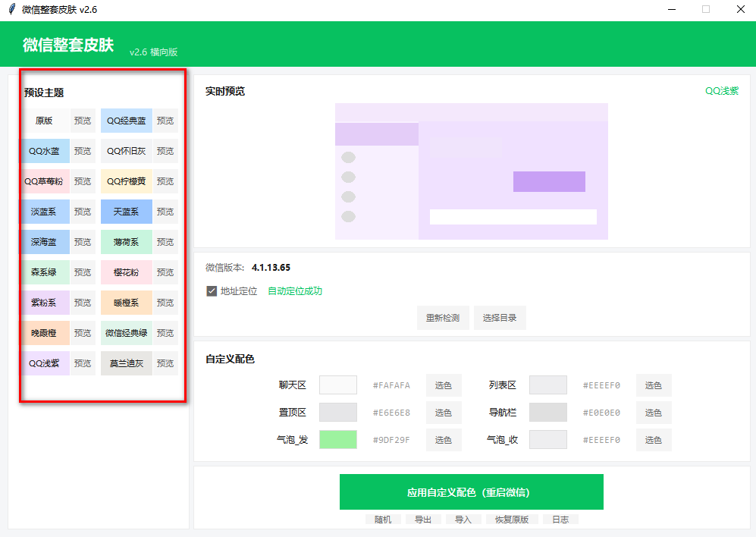This screenshot has width=756, height=537.
Task: Toggle the 地址定位 checkbox
Action: click(212, 291)
